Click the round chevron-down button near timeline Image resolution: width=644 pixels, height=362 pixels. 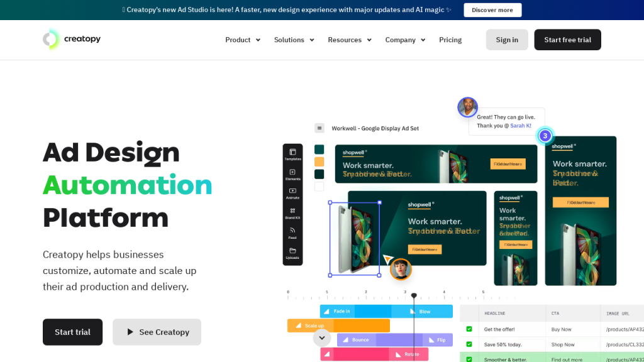point(322,337)
